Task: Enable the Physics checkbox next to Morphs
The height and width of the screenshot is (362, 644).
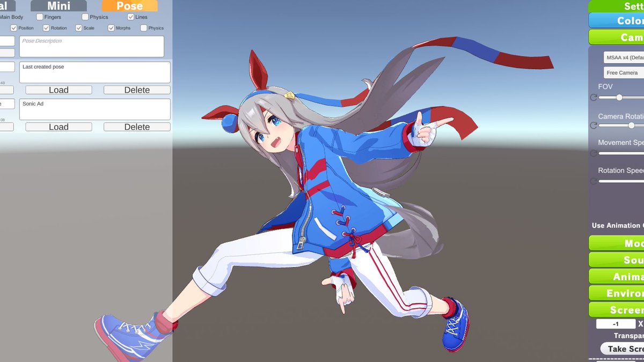Action: (144, 28)
